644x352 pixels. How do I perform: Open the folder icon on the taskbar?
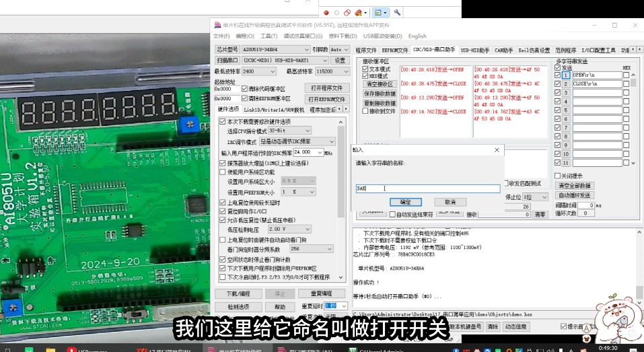[51, 349]
